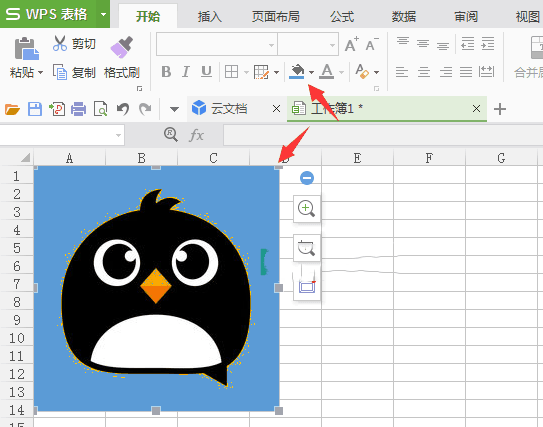Open the WPS 表格 application menu
This screenshot has width=543, height=427.
[x=48, y=14]
